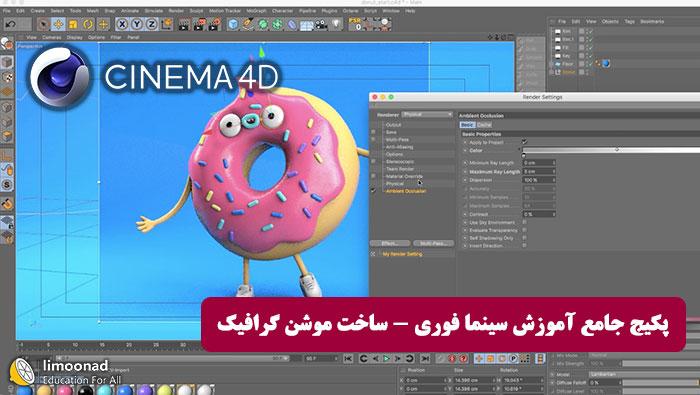Toggle the Snap S icon in left sidebar
Viewport: 700px width, 395px height.
(7, 184)
